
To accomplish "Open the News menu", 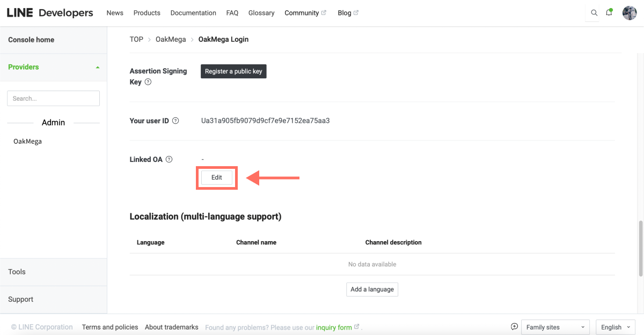I will point(115,13).
